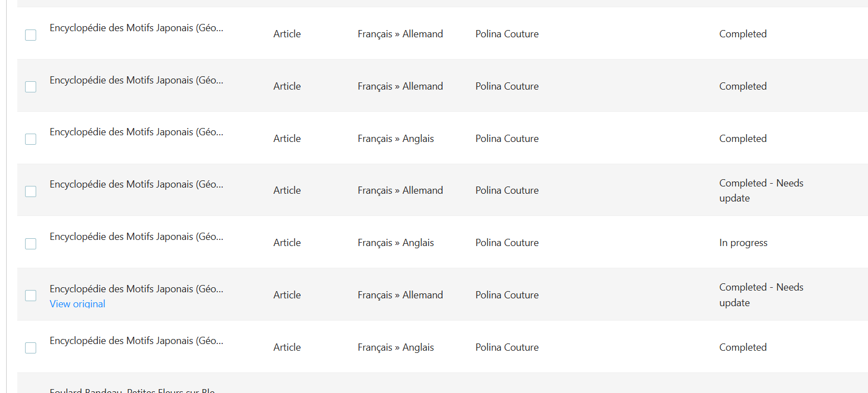Click the Foulard Bandeau Petites Fleurs title

pyautogui.click(x=132, y=390)
